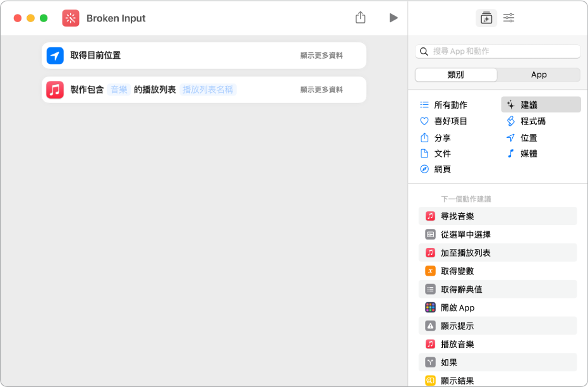Open the 文件 category

(435, 154)
